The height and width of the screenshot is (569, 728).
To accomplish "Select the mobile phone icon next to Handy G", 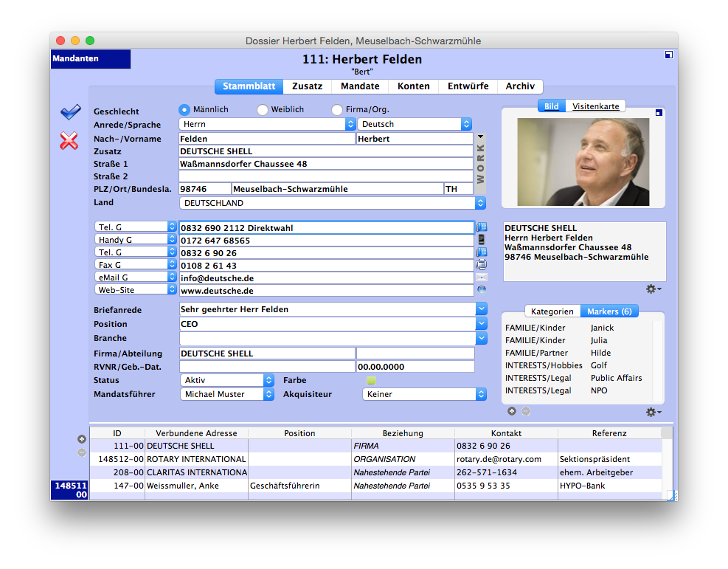I will [x=482, y=239].
